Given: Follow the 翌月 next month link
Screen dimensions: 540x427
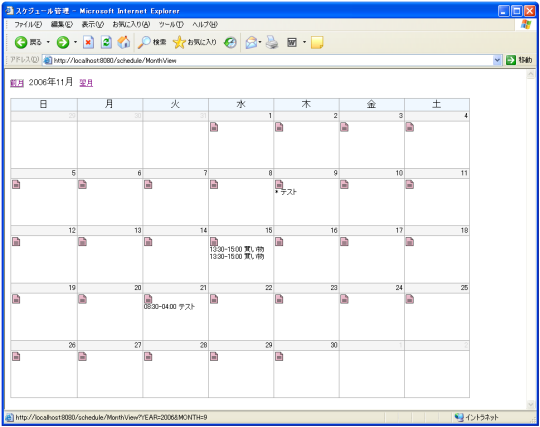Looking at the screenshot, I should (86, 83).
